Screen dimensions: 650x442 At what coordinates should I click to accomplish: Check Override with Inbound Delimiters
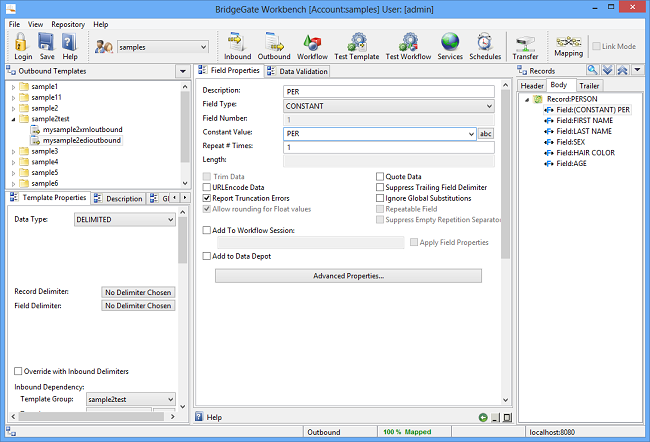pyautogui.click(x=18, y=371)
